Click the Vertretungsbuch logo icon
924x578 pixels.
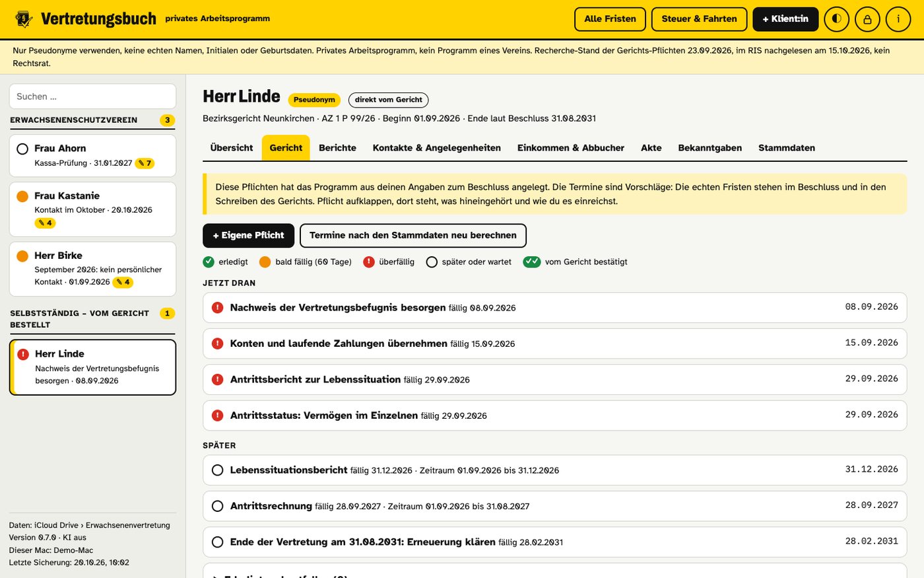(24, 19)
